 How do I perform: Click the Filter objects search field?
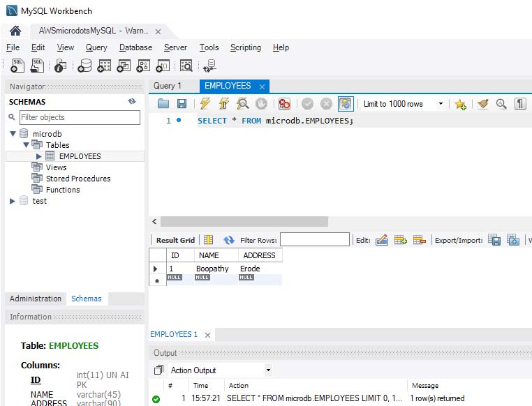(x=80, y=117)
